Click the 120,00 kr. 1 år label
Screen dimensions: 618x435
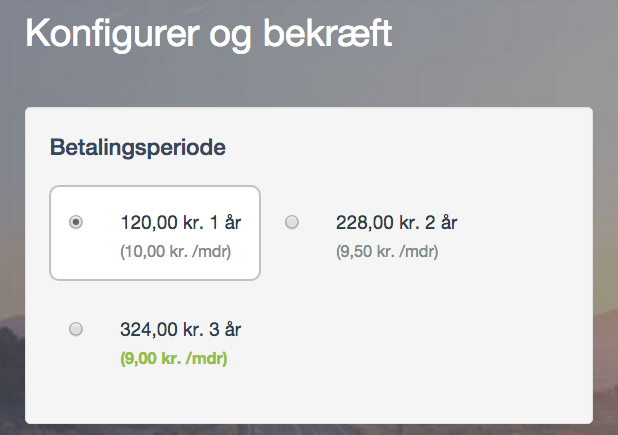181,223
